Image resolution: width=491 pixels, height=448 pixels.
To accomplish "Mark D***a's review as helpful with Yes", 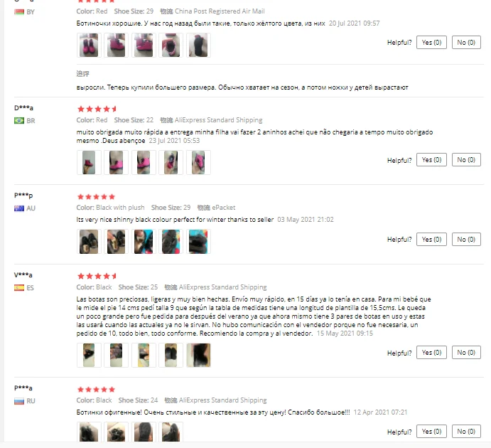I will [431, 160].
